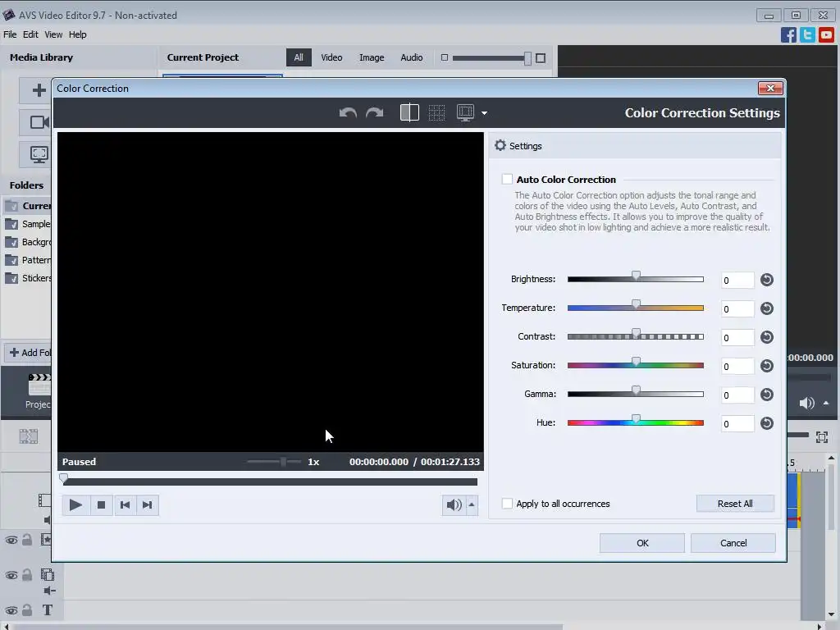Open Twitter link icon
840x630 pixels.
tap(807, 34)
